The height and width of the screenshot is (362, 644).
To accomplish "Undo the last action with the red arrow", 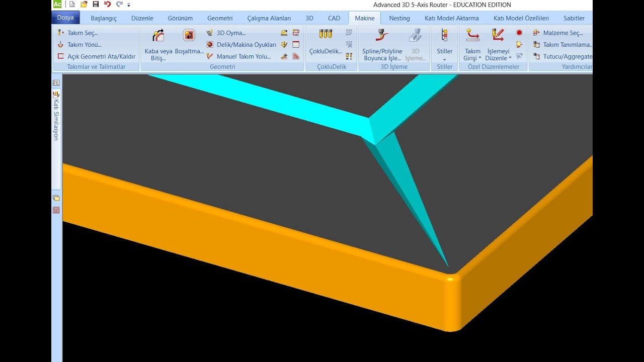I will pos(107,5).
